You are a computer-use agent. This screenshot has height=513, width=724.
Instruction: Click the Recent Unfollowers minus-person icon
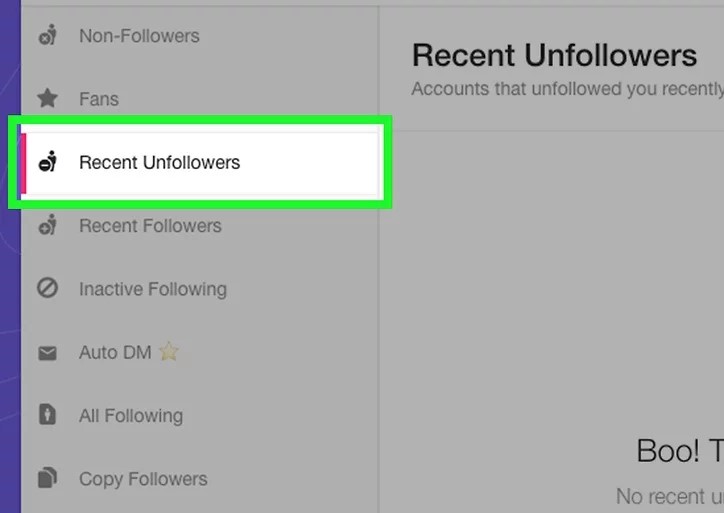click(48, 162)
